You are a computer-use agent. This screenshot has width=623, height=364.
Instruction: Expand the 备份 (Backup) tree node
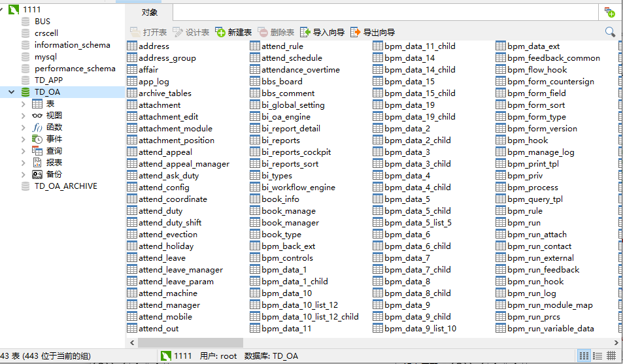(23, 174)
